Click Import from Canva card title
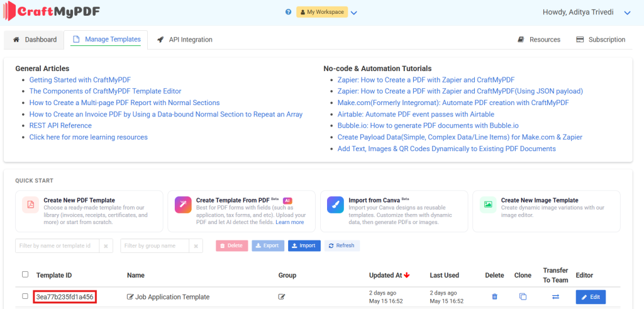The width and height of the screenshot is (644, 309). (x=374, y=200)
